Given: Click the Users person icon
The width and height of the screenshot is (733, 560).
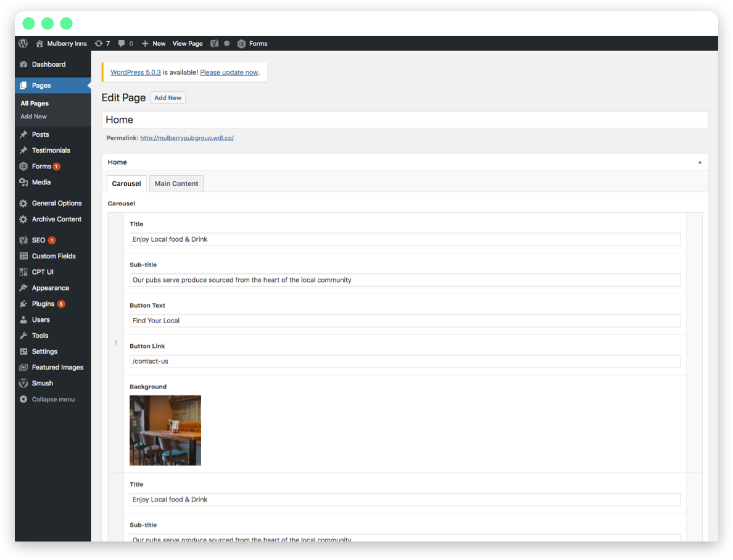Looking at the screenshot, I should coord(23,319).
